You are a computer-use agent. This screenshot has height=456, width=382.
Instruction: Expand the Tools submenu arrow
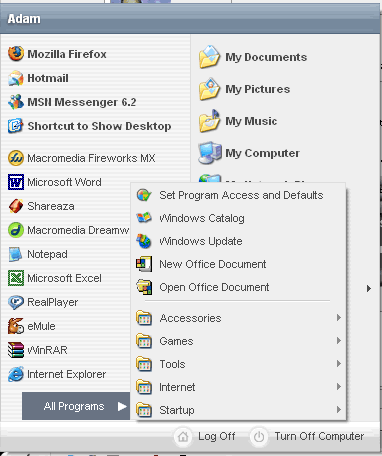coord(339,364)
